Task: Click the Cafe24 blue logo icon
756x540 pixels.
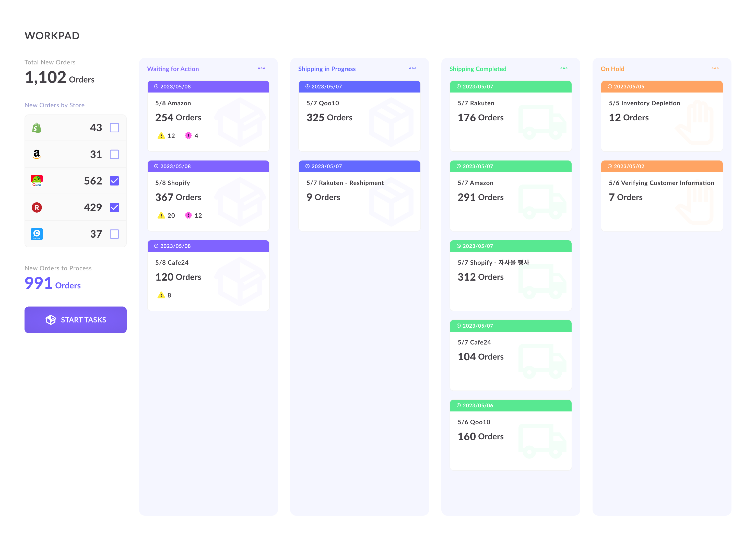Action: [x=37, y=234]
